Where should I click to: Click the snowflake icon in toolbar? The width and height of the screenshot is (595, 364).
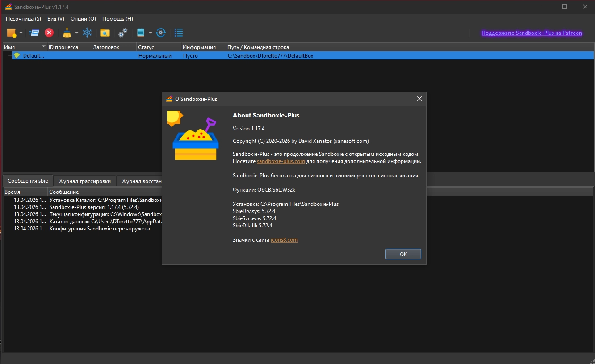pyautogui.click(x=87, y=33)
